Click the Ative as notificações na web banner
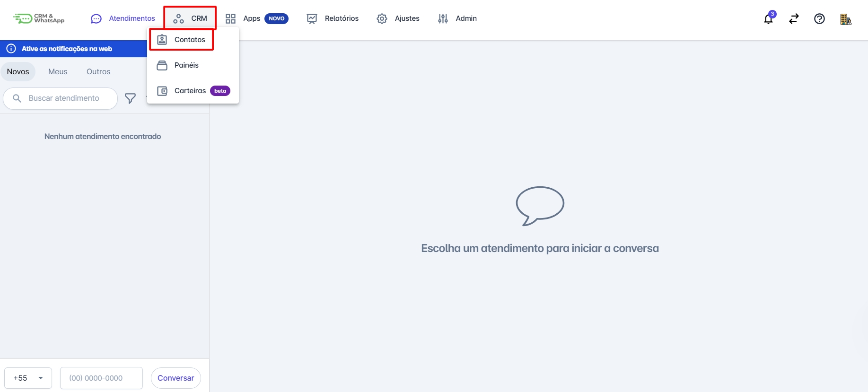This screenshot has height=392, width=868. point(74,49)
